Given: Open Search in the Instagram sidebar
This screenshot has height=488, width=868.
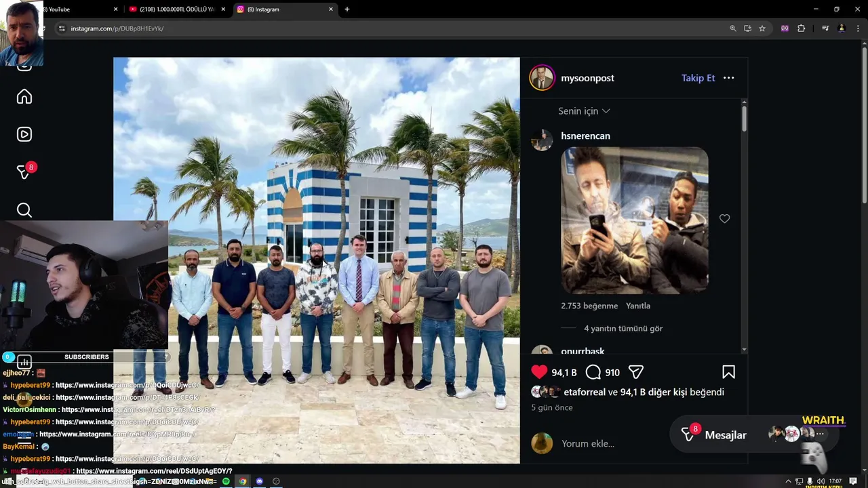Looking at the screenshot, I should [x=24, y=210].
